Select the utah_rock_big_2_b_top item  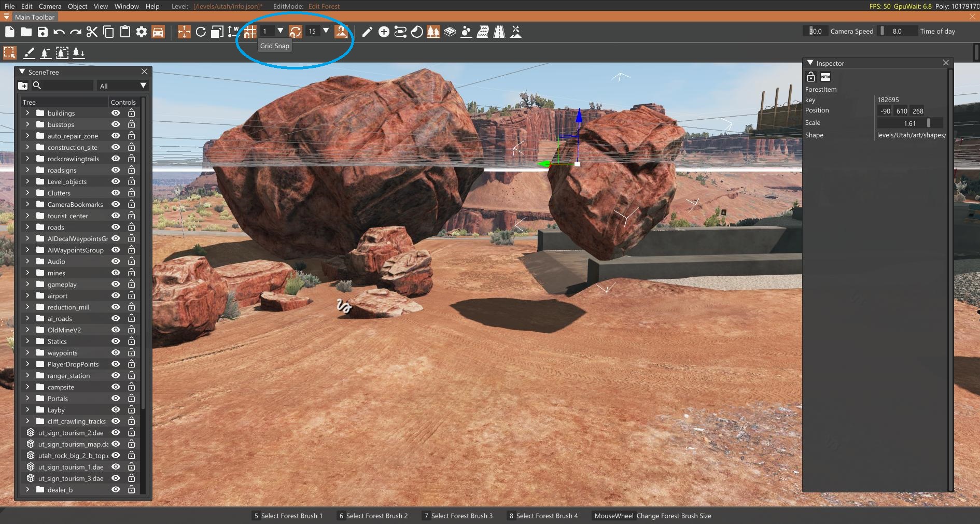coord(73,456)
